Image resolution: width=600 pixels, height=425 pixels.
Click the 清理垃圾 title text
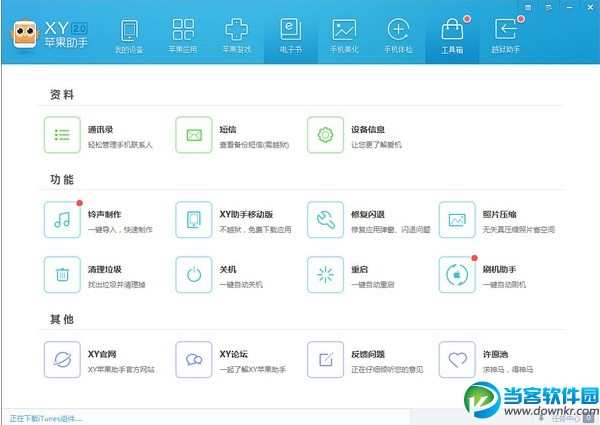click(x=104, y=270)
